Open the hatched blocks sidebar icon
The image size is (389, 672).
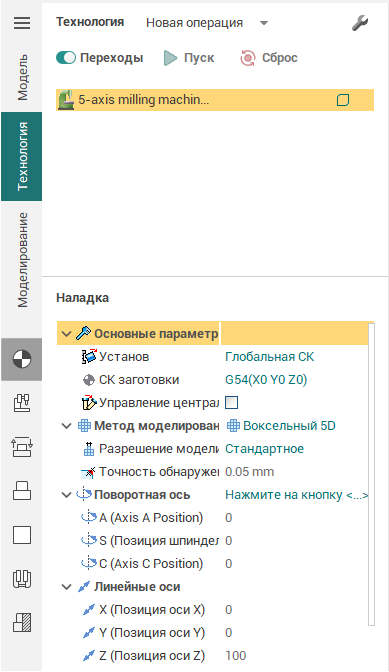click(22, 622)
